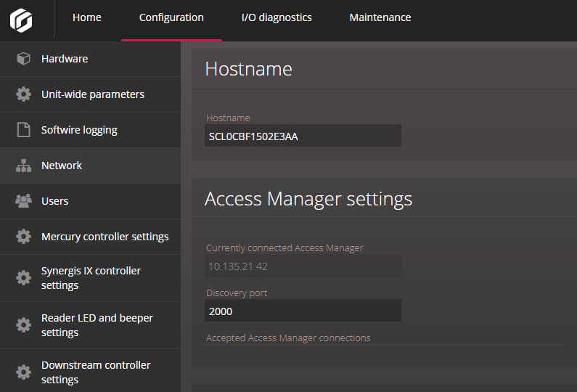The height and width of the screenshot is (392, 577).
Task: Open Reader LED and beeper settings
Action: pos(90,325)
